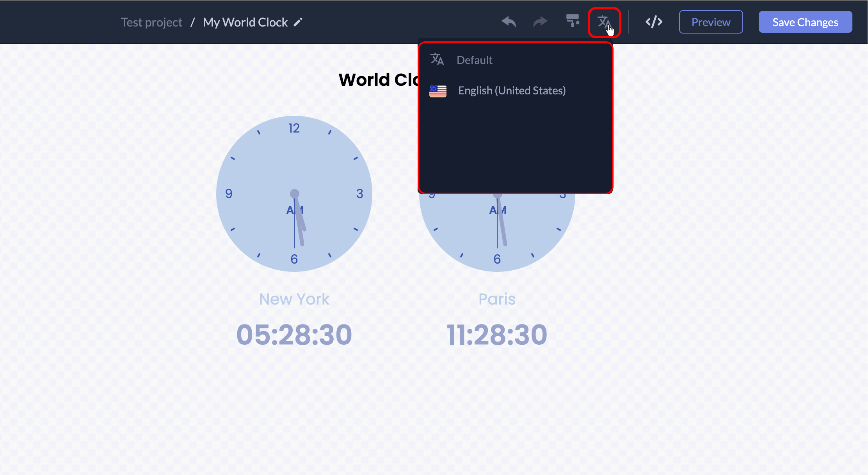Click the pencil icon to rename project

tap(298, 22)
